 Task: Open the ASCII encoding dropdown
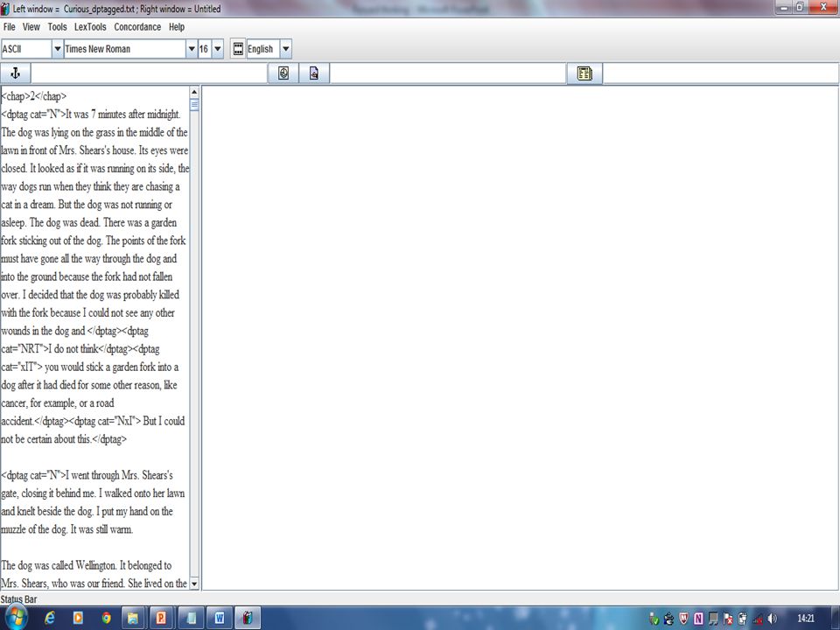(x=58, y=49)
